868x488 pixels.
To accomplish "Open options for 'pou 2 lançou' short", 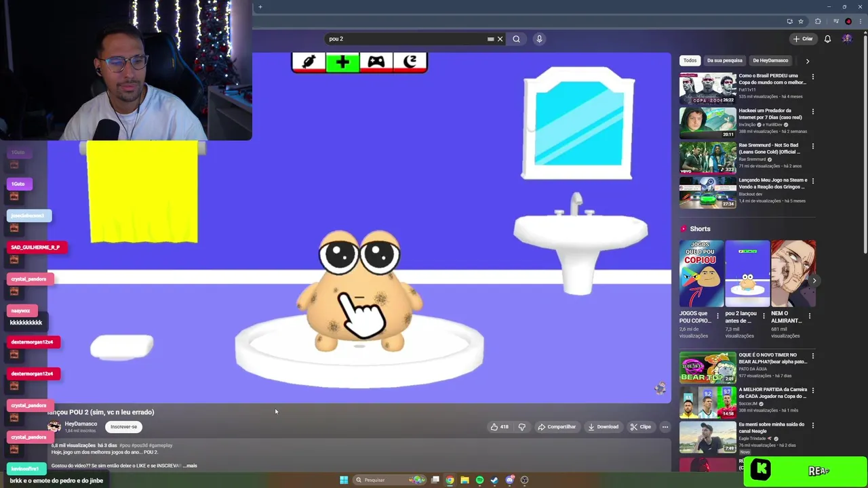I will point(764,316).
